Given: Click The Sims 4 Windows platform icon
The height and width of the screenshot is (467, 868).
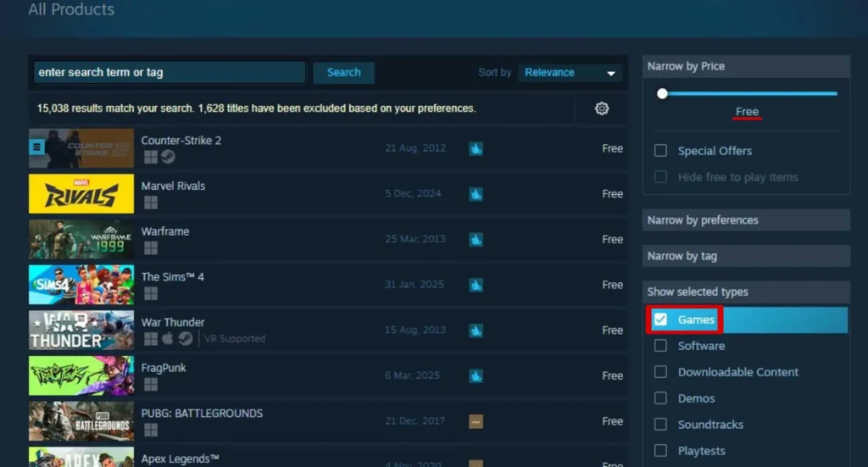Looking at the screenshot, I should (151, 293).
